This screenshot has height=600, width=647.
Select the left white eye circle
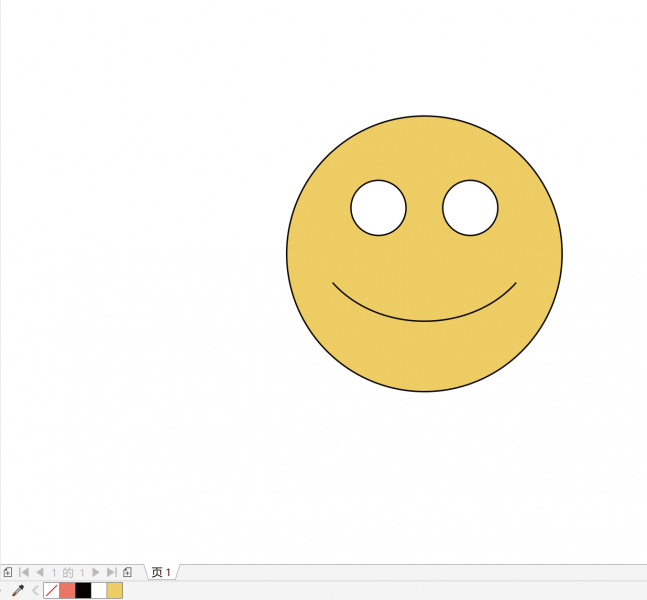378,208
